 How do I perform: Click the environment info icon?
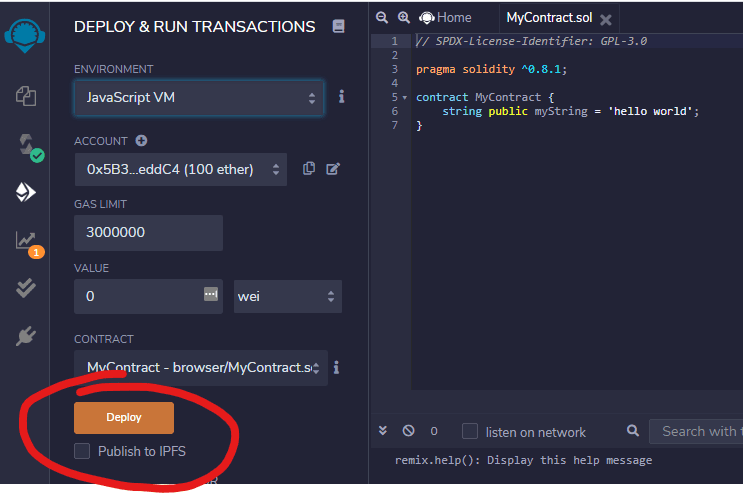tap(341, 97)
